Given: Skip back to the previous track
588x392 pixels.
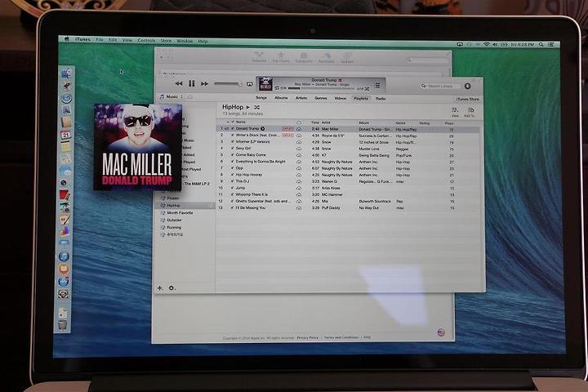Looking at the screenshot, I should click(x=179, y=83).
